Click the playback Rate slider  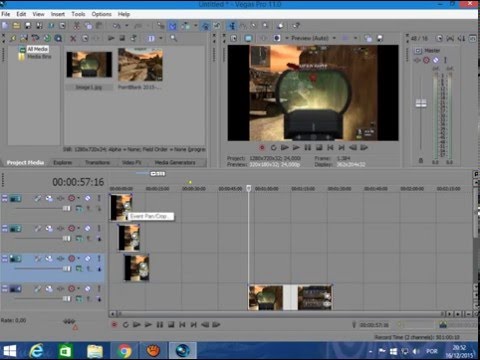(69, 321)
